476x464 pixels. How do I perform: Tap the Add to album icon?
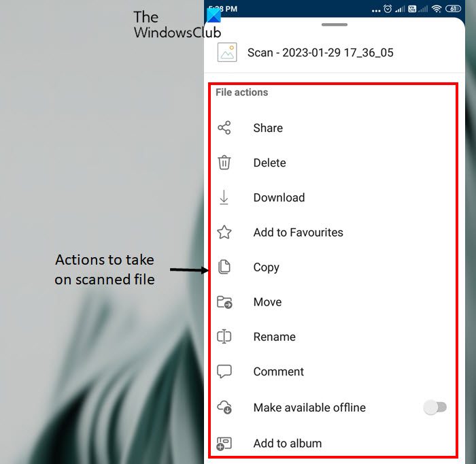tap(224, 444)
